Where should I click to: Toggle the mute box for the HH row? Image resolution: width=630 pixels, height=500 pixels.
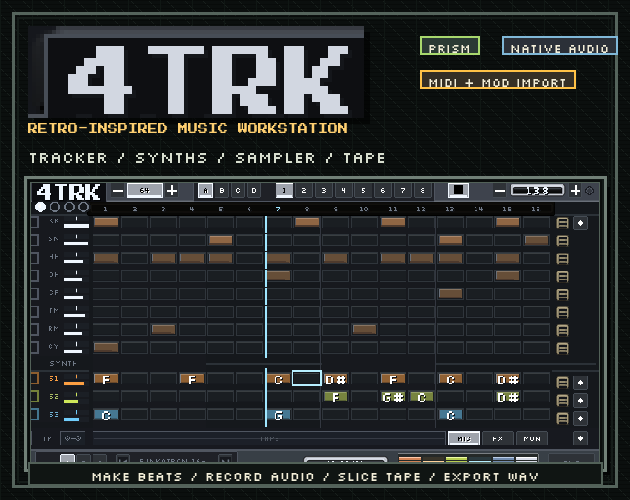click(x=35, y=258)
